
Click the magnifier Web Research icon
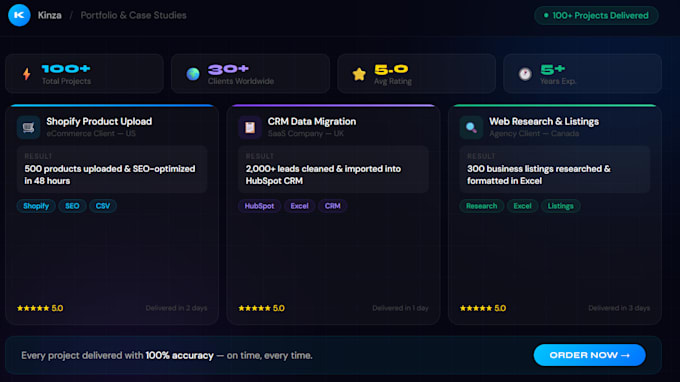(471, 127)
